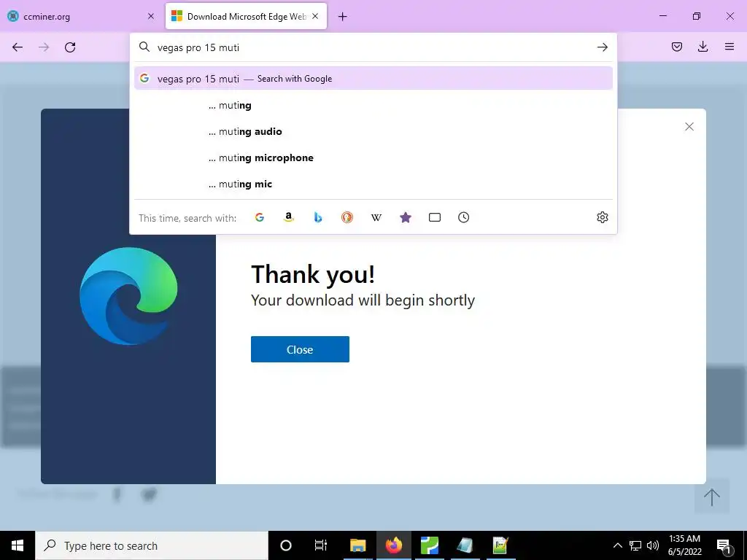The height and width of the screenshot is (560, 747).
Task: Close the Download Microsoft Edge tab
Action: coord(315,16)
